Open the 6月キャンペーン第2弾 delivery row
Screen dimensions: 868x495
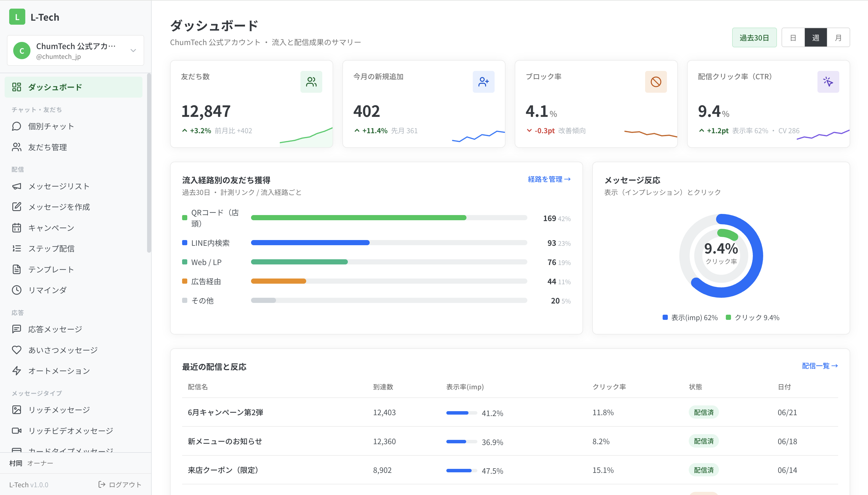[510, 412]
